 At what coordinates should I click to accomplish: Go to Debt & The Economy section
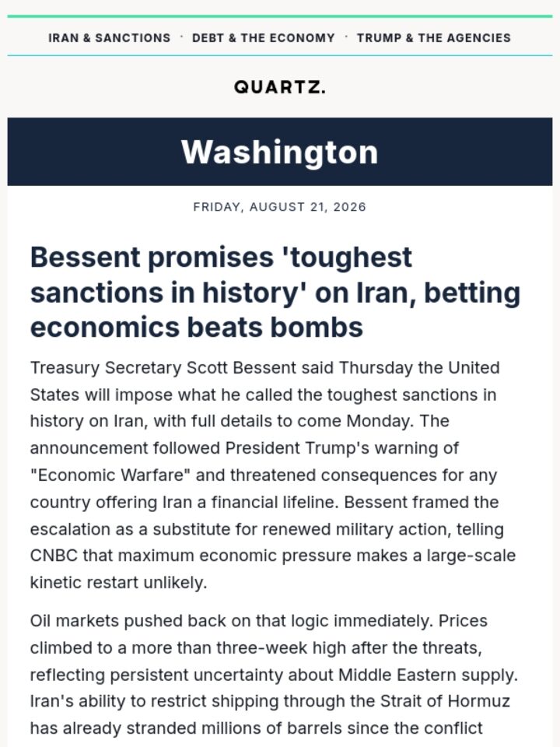(x=264, y=38)
